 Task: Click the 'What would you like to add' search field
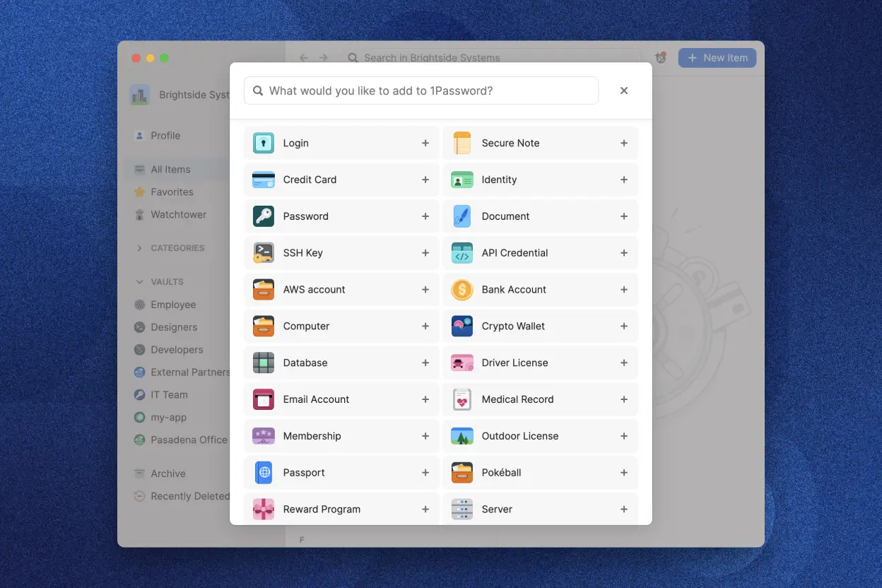421,90
